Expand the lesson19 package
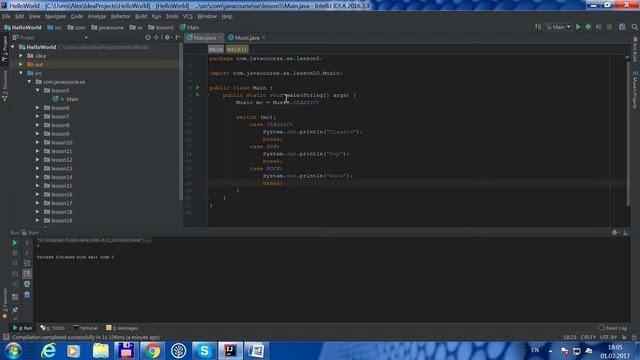Screen dimensions: 640x360 [x=38, y=220]
